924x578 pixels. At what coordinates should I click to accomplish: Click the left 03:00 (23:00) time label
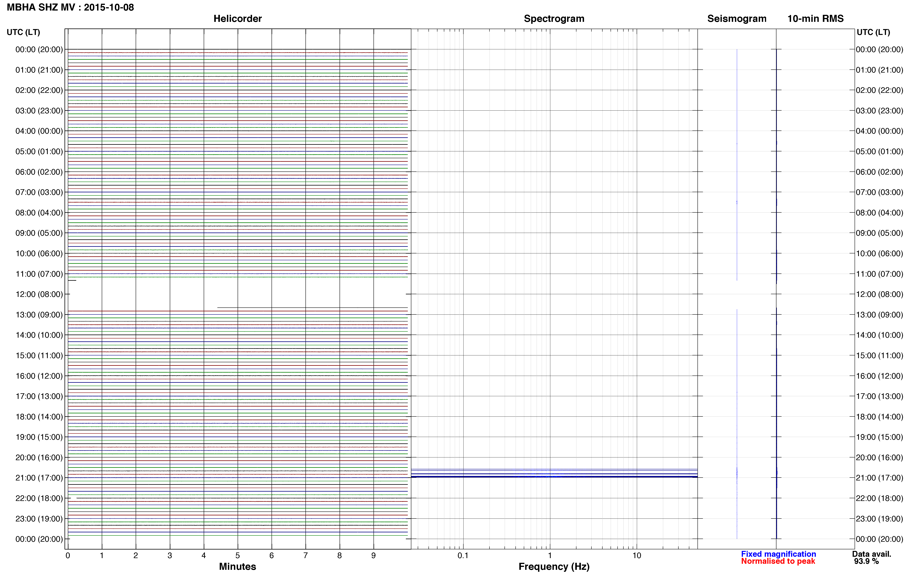39,111
